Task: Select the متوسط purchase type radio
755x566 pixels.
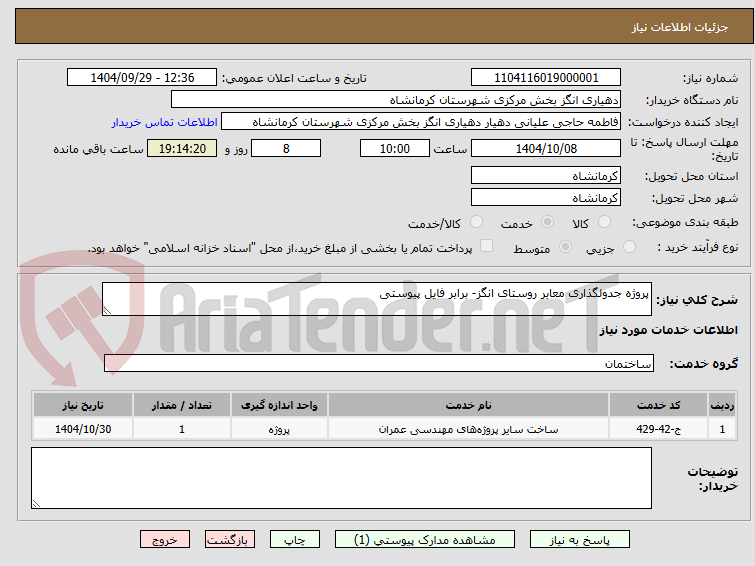Action: pos(565,247)
